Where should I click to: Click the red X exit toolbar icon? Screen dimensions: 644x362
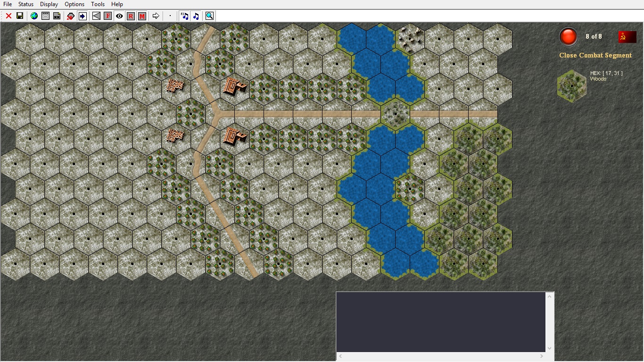coord(8,16)
